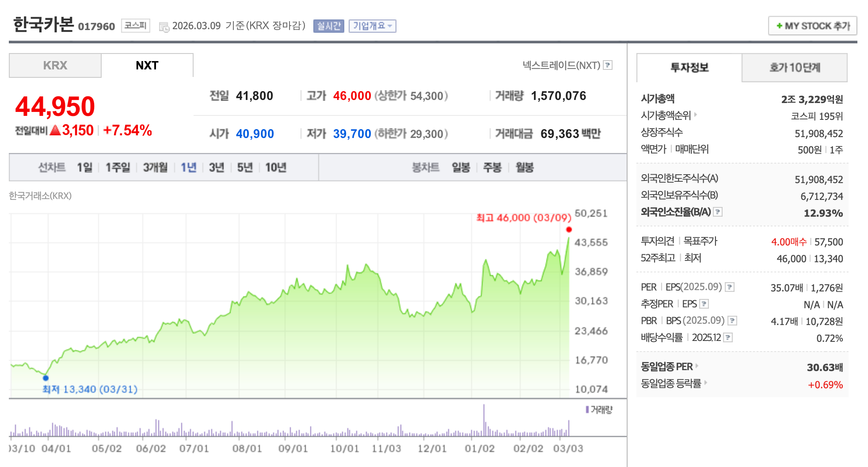Click the 실시간 button
Viewport: 868px width, 467px height.
point(329,26)
